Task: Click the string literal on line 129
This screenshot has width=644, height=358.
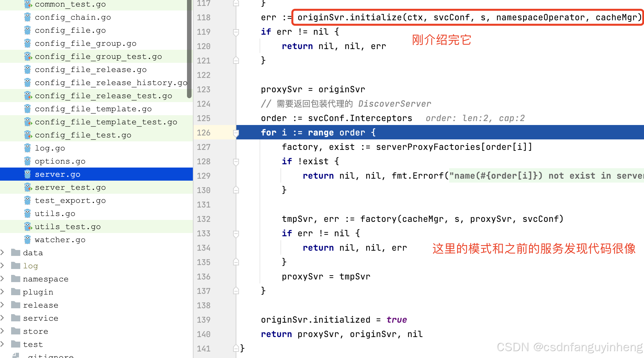Action: click(546, 176)
